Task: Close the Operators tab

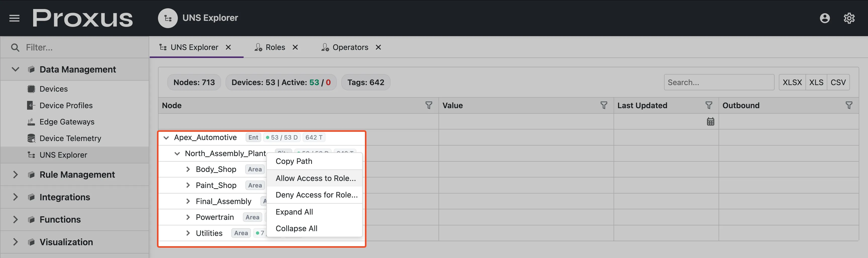Action: [378, 47]
